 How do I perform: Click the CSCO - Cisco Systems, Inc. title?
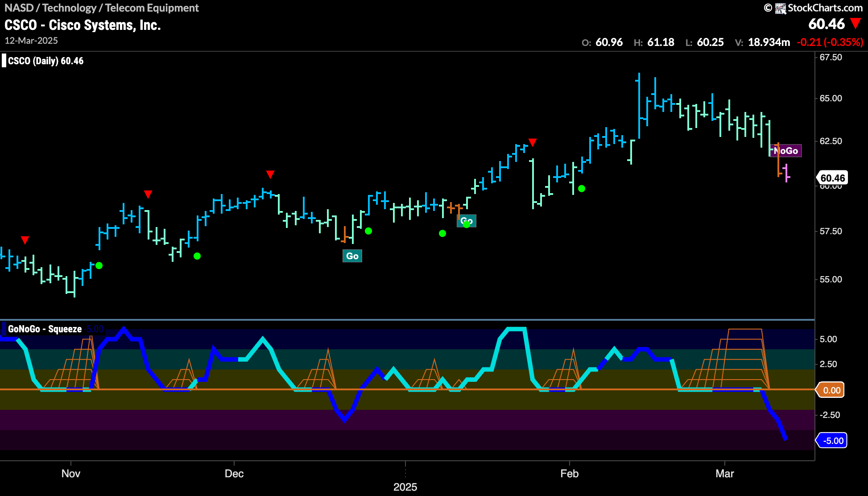pyautogui.click(x=83, y=25)
